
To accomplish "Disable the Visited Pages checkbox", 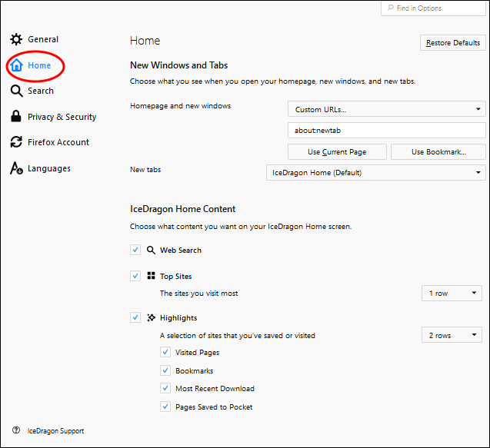I will tap(165, 352).
